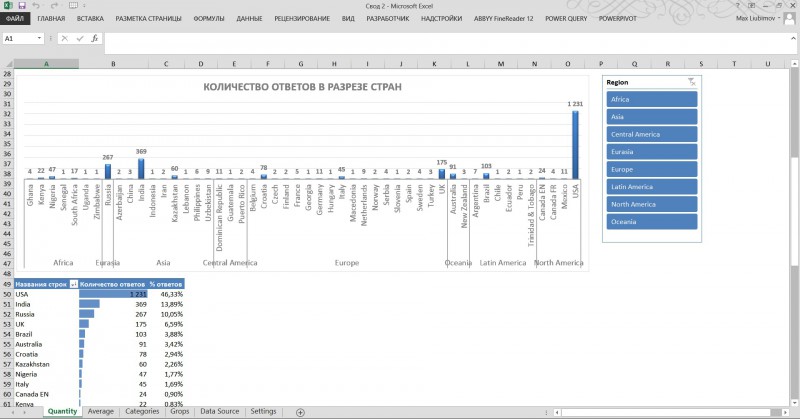Click the Name Box showing A1
Image resolution: width=800 pixels, height=419 pixels.
point(19,38)
